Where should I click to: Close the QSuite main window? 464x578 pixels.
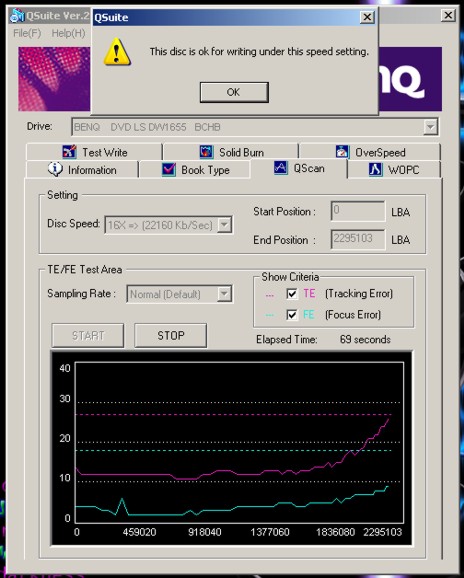pos(448,15)
